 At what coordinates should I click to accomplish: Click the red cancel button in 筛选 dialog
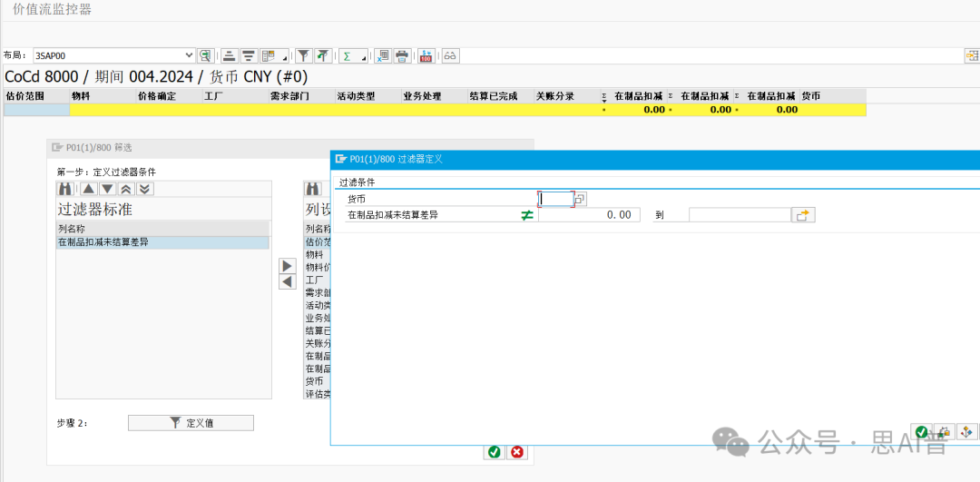click(517, 452)
